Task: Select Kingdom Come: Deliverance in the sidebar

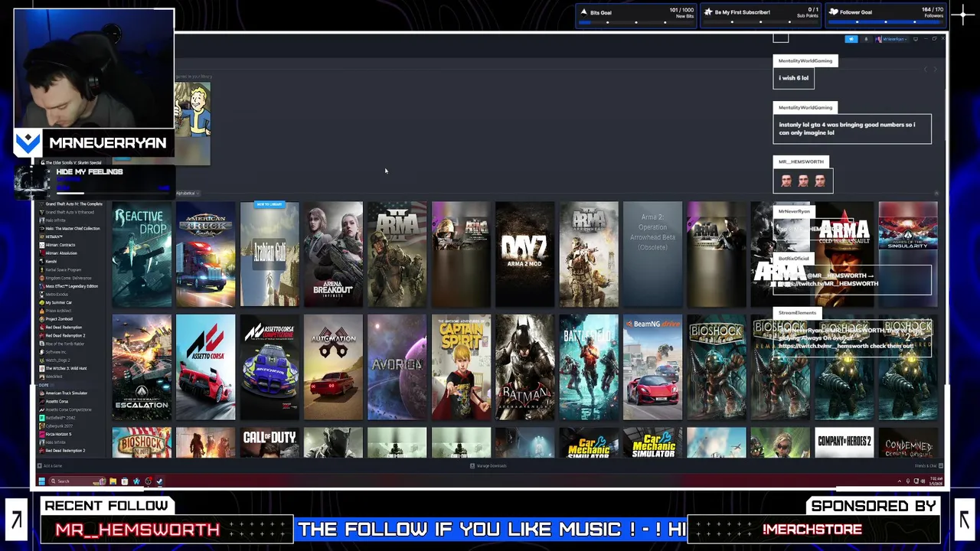Action: point(65,278)
